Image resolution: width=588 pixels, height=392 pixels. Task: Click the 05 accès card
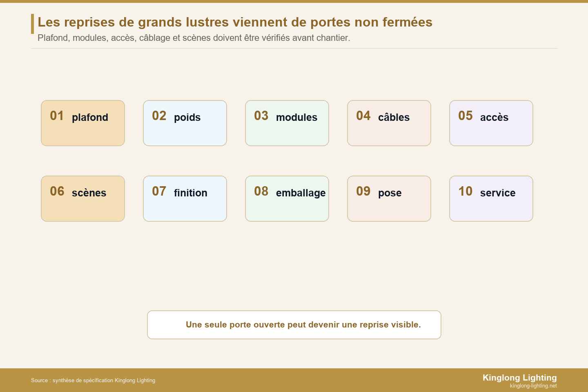[491, 123]
